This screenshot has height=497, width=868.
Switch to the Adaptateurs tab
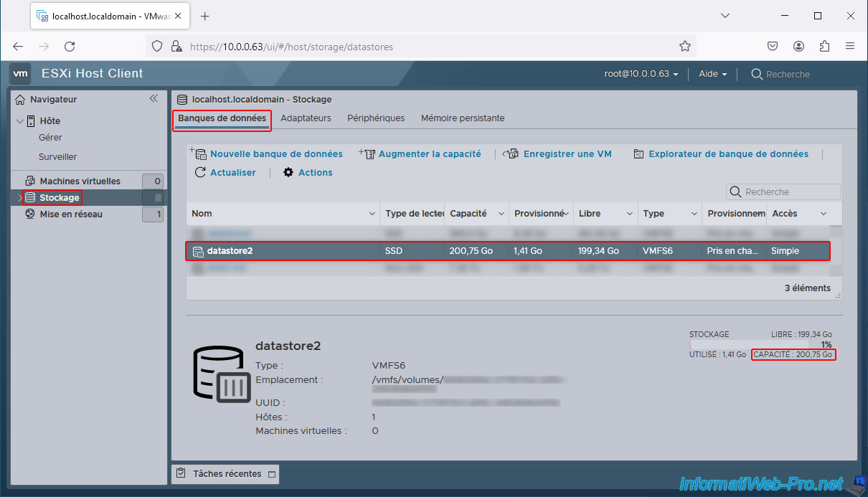(x=306, y=118)
